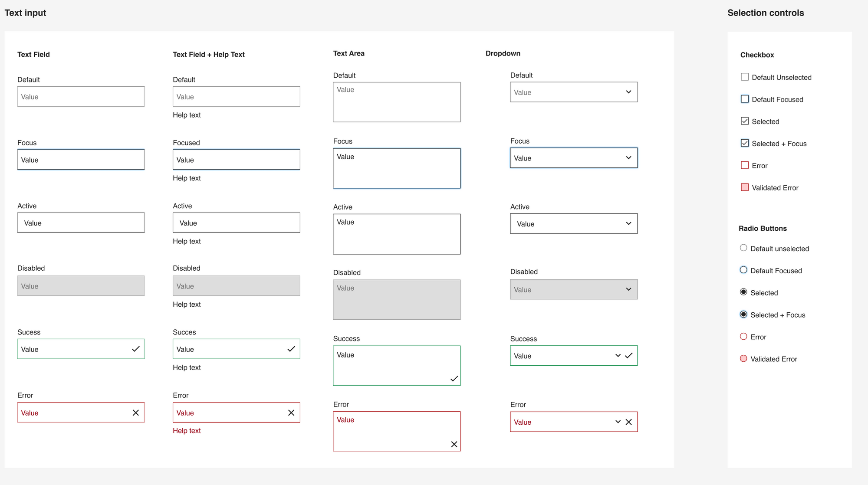This screenshot has height=485, width=868.
Task: Click the checkmark in Text Field + Help Text Success
Action: pyautogui.click(x=290, y=349)
